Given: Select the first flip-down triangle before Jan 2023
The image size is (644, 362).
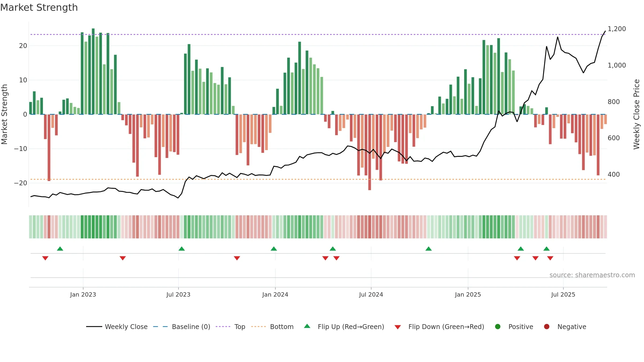Looking at the screenshot, I should [45, 258].
